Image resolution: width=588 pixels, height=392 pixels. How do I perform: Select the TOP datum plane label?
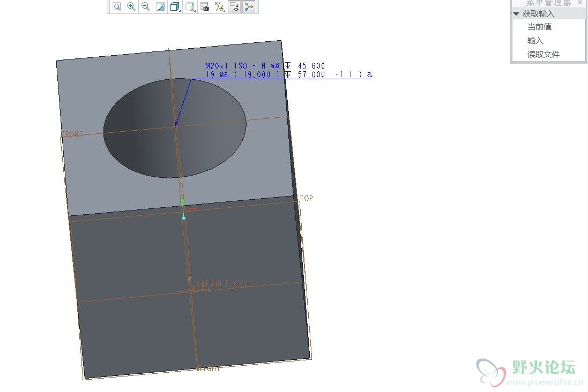307,198
